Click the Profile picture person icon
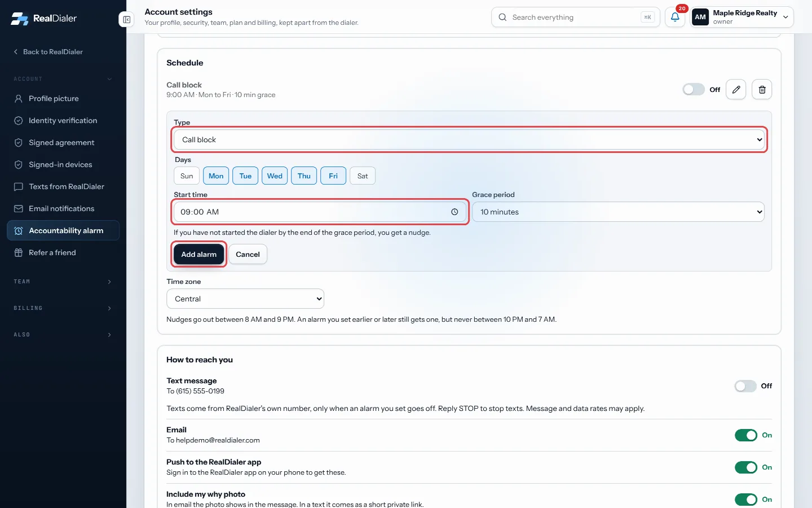 (18, 98)
